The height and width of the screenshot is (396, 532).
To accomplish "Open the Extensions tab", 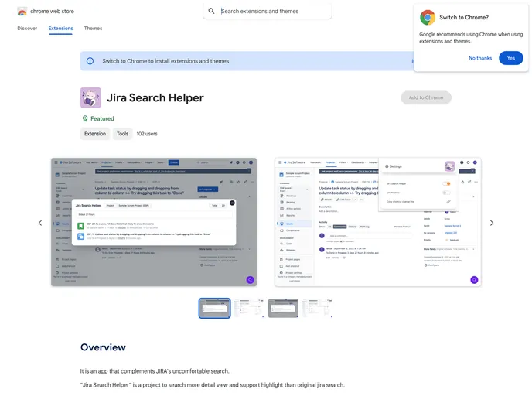I will [60, 29].
